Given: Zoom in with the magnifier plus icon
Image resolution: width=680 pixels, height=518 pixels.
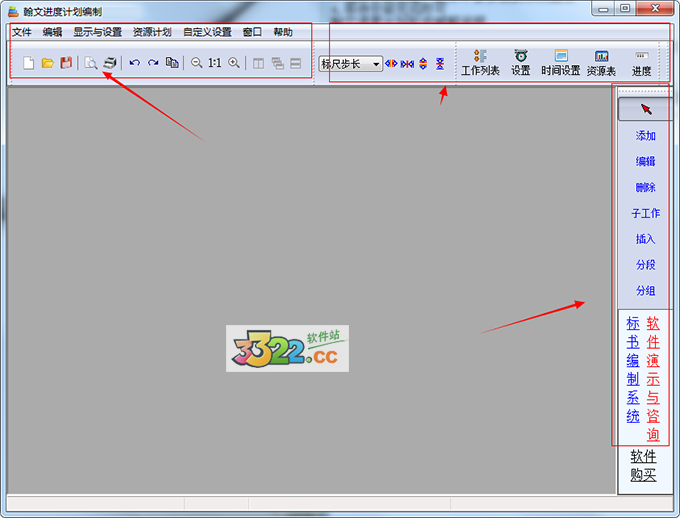Looking at the screenshot, I should (x=234, y=63).
